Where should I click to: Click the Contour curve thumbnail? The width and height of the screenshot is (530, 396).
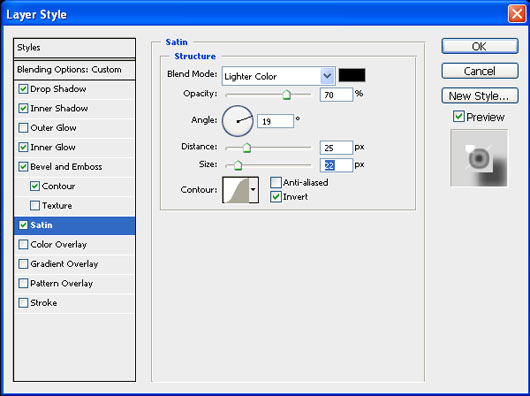236,190
